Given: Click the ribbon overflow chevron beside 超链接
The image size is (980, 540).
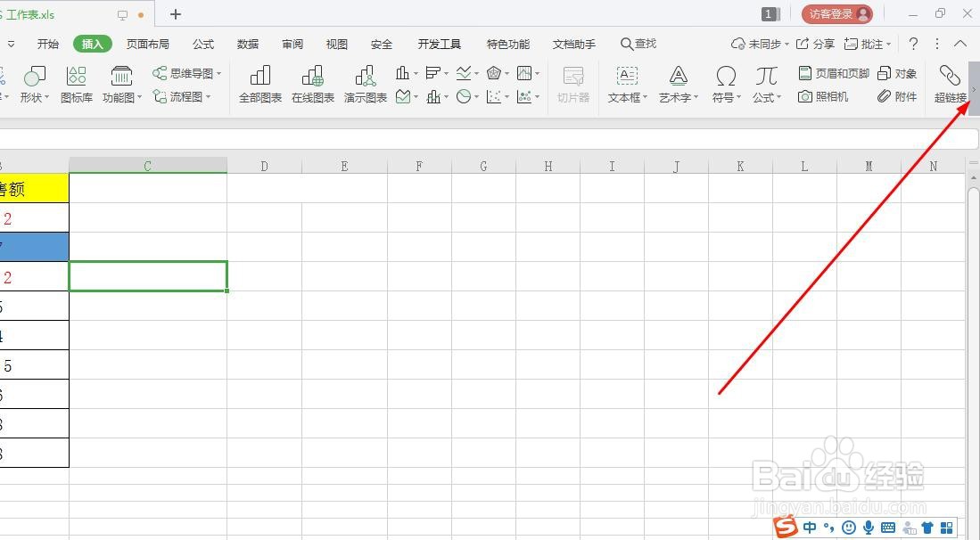Looking at the screenshot, I should click(x=972, y=89).
